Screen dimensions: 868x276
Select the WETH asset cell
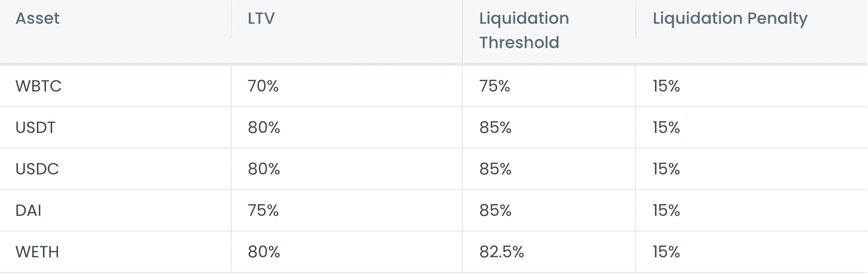(x=37, y=252)
